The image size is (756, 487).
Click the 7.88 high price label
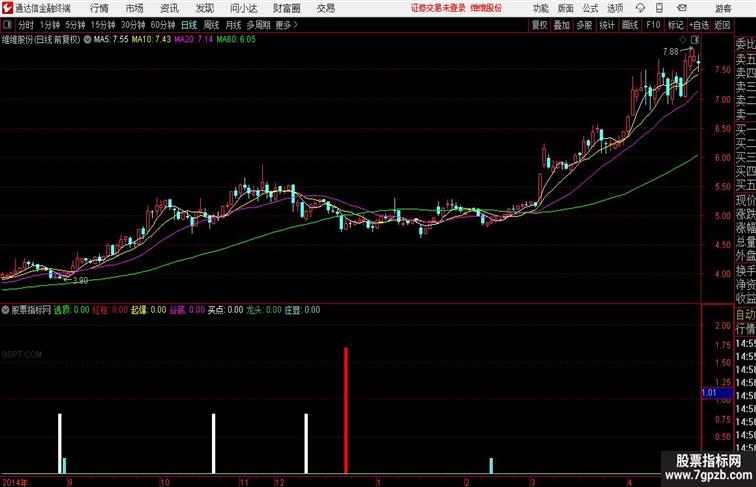click(x=671, y=52)
